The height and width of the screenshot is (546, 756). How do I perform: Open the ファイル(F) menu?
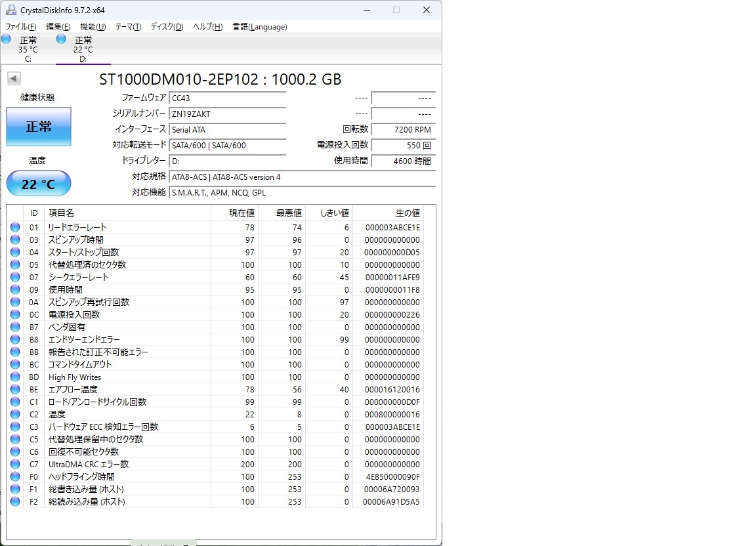(20, 26)
